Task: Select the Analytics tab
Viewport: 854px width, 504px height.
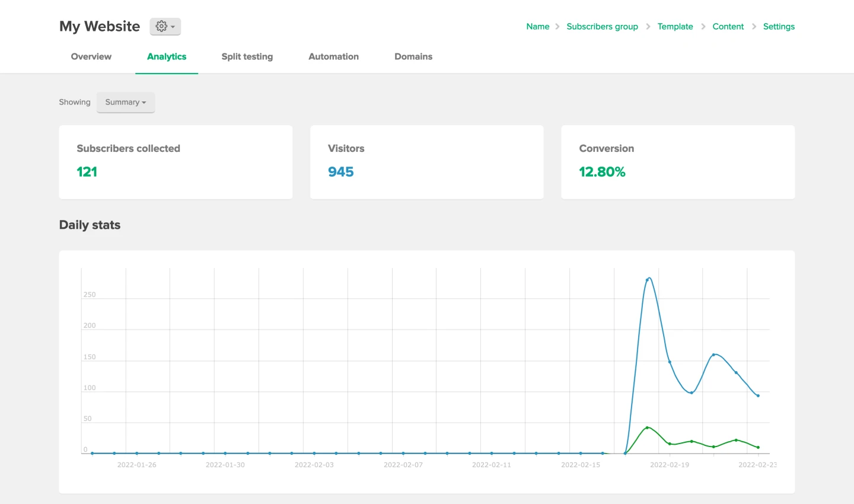Action: pyautogui.click(x=167, y=56)
